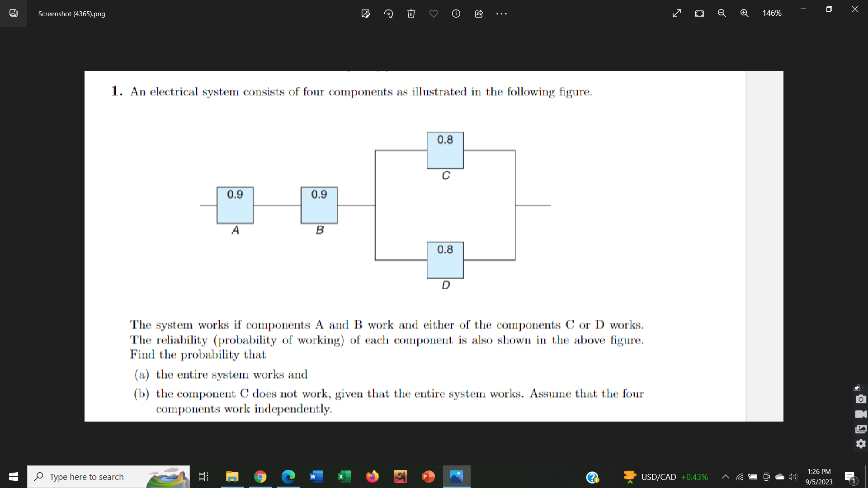View file information for the screenshot
This screenshot has height=488, width=868.
point(456,14)
